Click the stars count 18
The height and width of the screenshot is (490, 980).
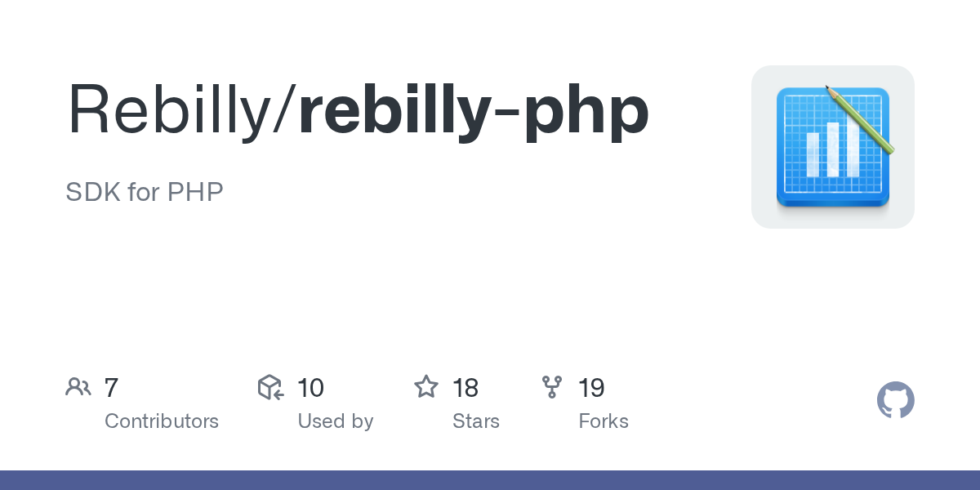click(465, 387)
